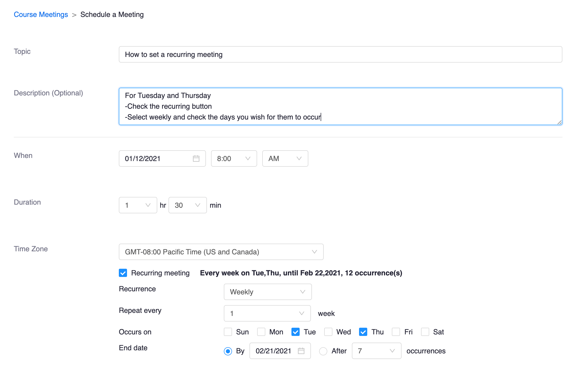Open the duration hours dropdown
The height and width of the screenshot is (379, 588).
pyautogui.click(x=138, y=205)
